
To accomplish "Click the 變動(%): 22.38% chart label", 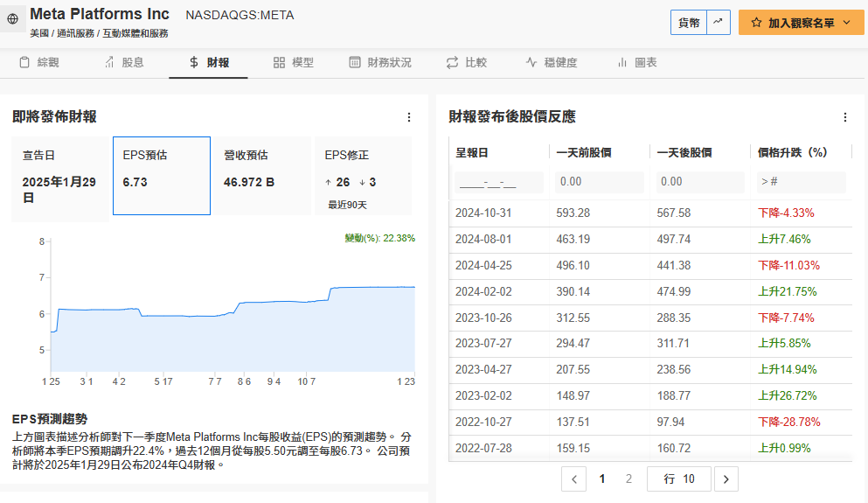I will coord(379,238).
